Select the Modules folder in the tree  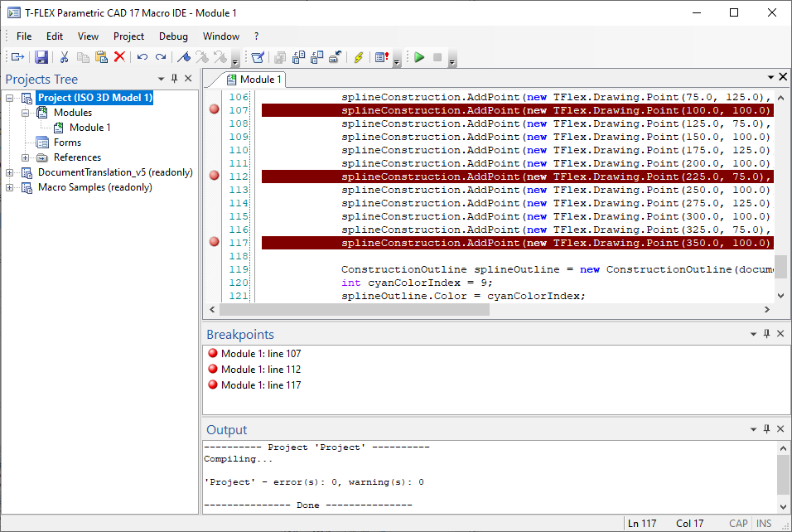(73, 113)
